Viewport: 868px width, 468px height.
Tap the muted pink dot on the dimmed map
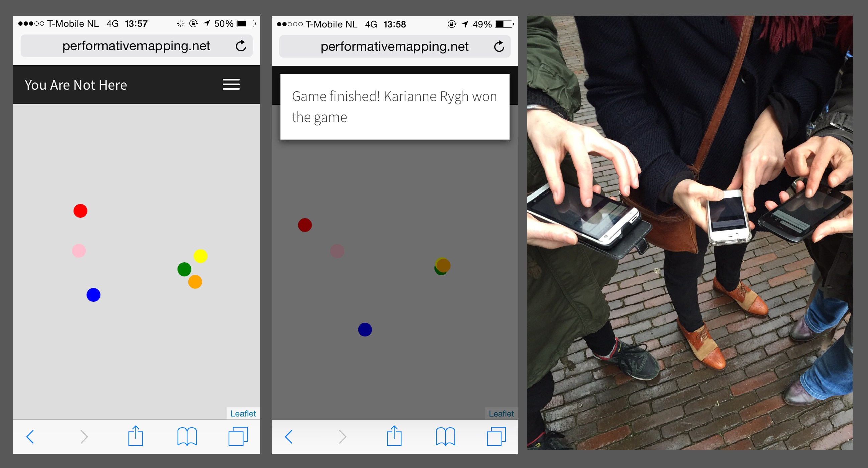click(337, 251)
